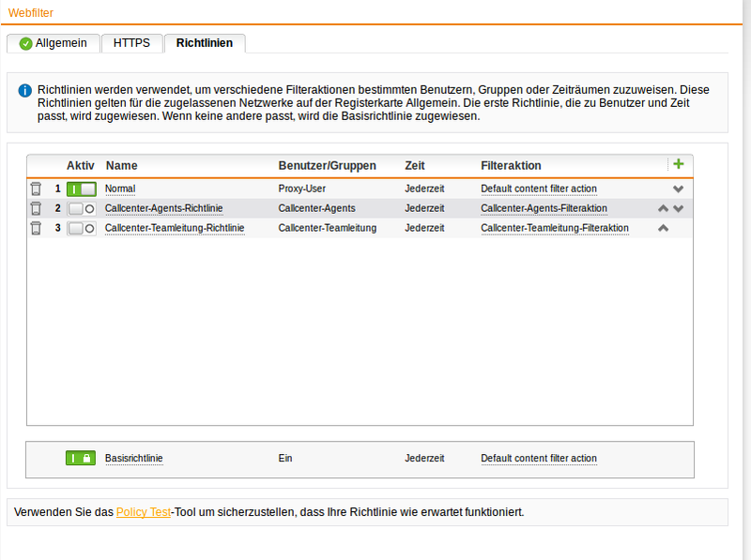Expand the Normal policy row chevron
Screen dimensions: 751x560
click(x=678, y=189)
